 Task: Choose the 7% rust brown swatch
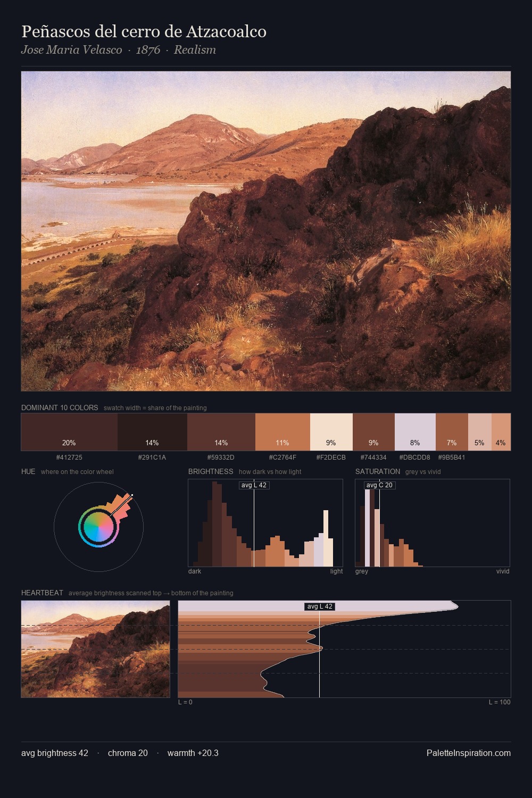pos(452,432)
